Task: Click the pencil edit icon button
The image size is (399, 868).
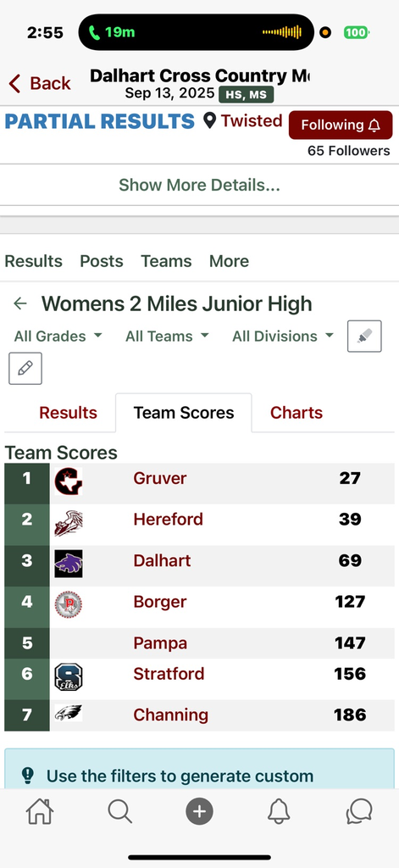Action: 25,368
